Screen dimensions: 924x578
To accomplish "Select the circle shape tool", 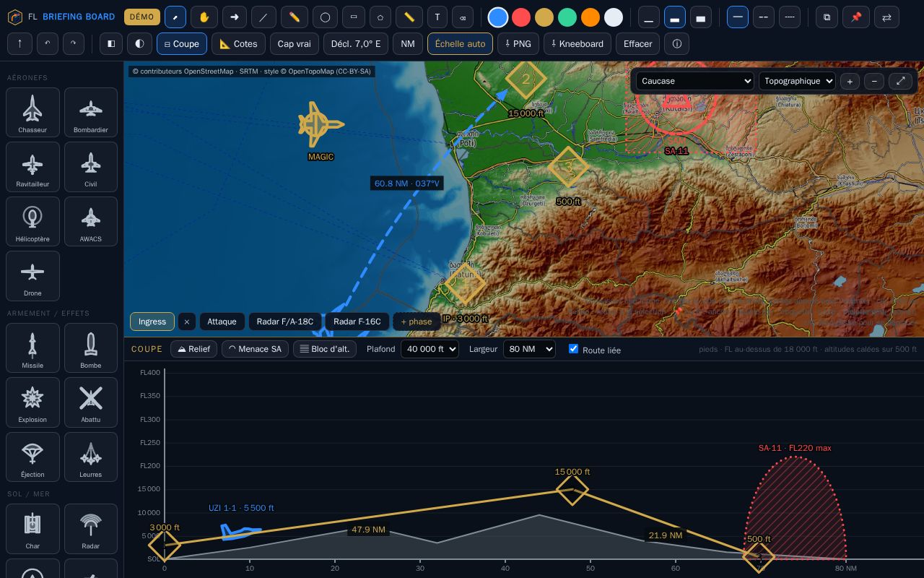I will (325, 17).
